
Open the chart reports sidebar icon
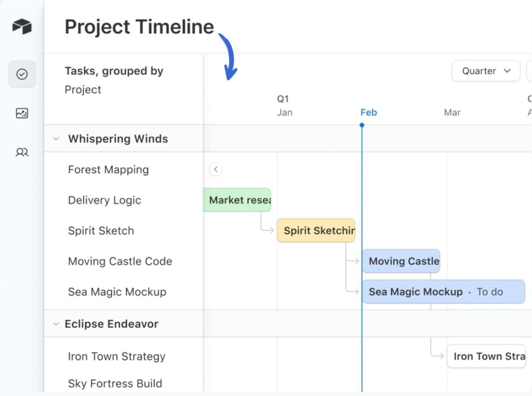[x=22, y=113]
